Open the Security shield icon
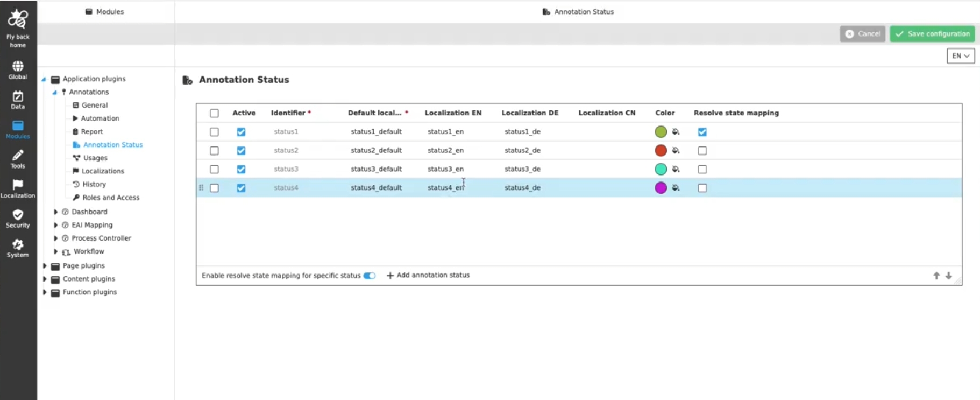 18,215
